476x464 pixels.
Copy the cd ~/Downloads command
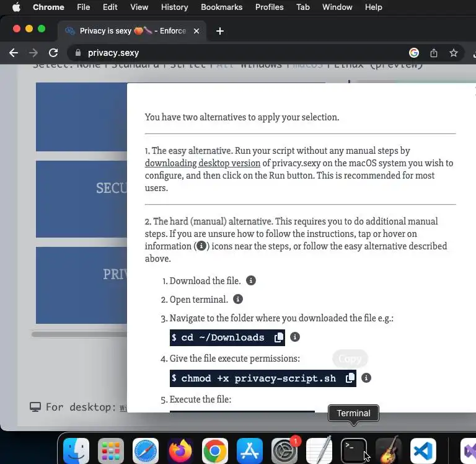click(279, 337)
